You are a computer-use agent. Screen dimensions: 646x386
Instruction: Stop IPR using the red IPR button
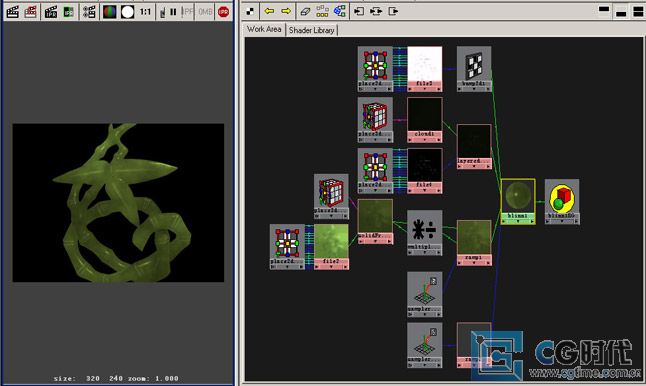pyautogui.click(x=223, y=12)
